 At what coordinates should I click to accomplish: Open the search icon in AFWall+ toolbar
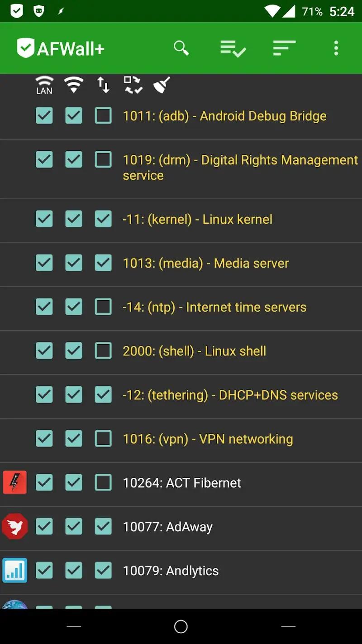(181, 48)
